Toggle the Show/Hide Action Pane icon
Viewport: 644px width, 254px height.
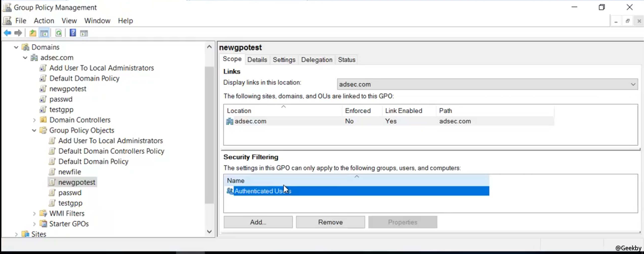[x=84, y=33]
